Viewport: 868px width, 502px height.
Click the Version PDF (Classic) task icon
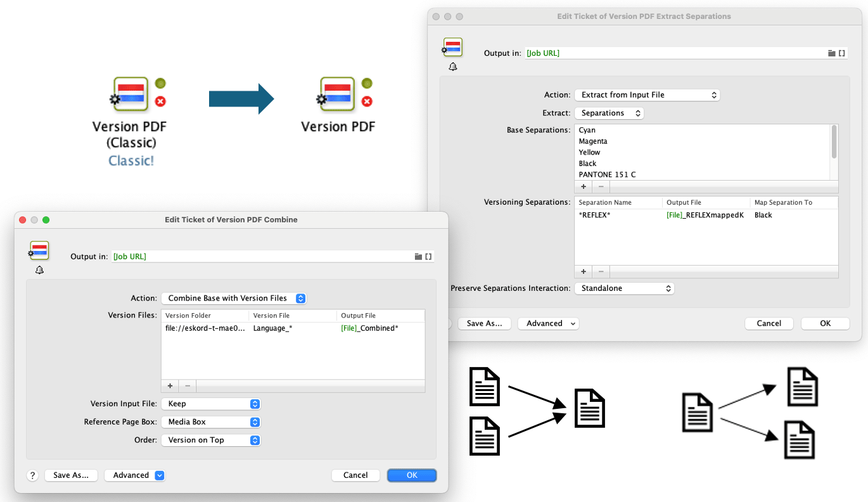[x=131, y=93]
